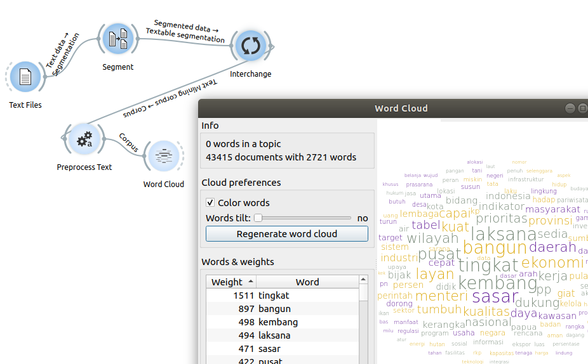Click the word 'daerah' in the cloud
This screenshot has width=588, height=364.
[x=552, y=247]
